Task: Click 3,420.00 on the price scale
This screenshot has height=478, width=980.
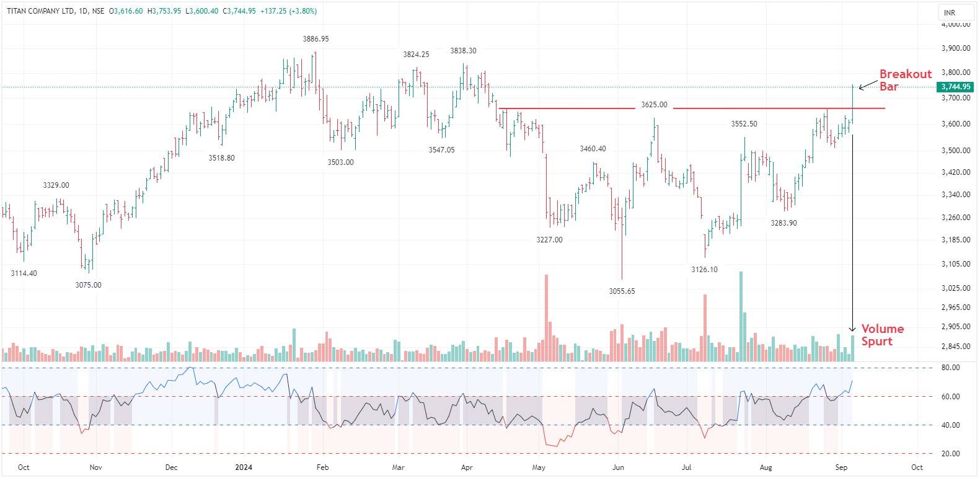Action: click(956, 172)
